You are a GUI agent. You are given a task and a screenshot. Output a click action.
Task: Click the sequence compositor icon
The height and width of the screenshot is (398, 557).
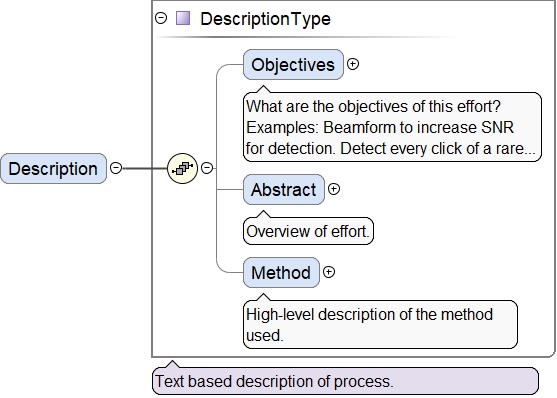pyautogui.click(x=182, y=168)
